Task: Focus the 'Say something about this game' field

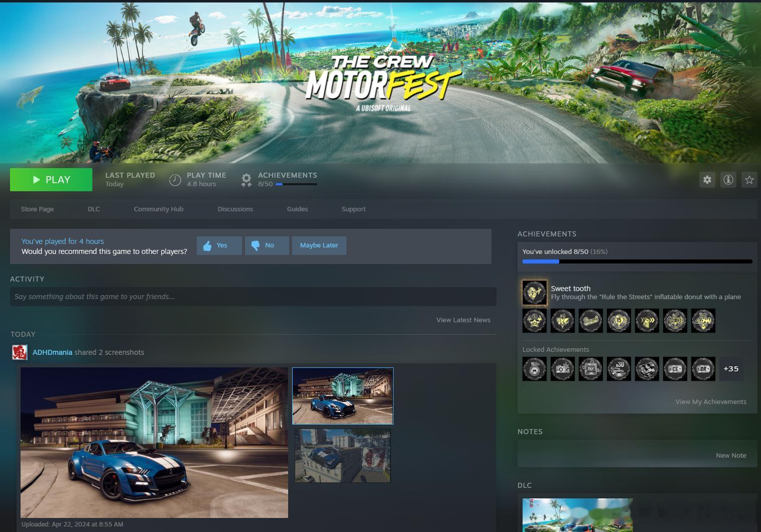Action: pos(253,297)
